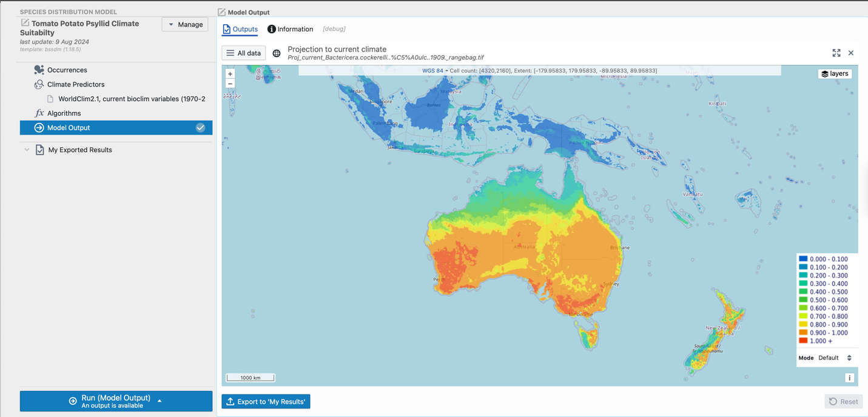Click the 1.000 + red legend swatch
This screenshot has width=868, height=417.
tap(803, 341)
